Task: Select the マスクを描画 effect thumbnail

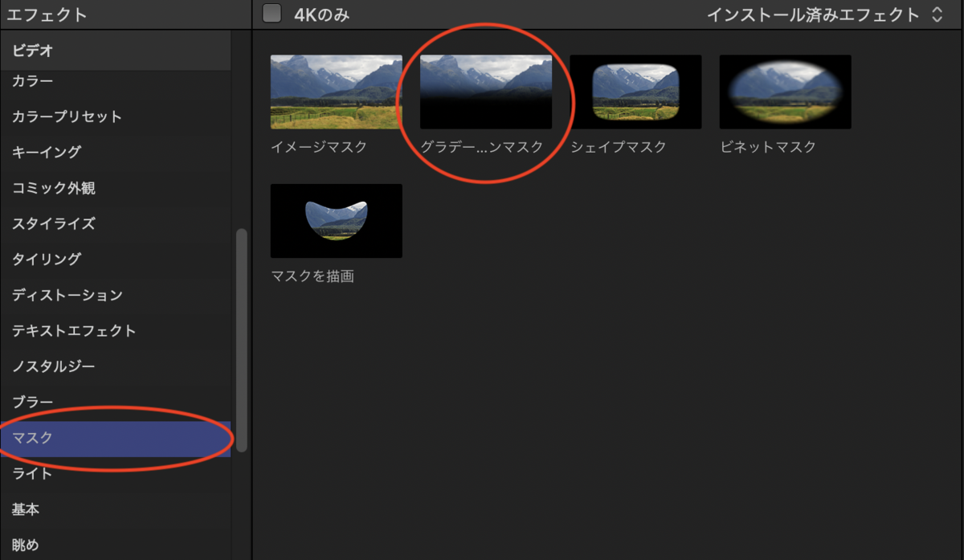Action: (x=336, y=221)
